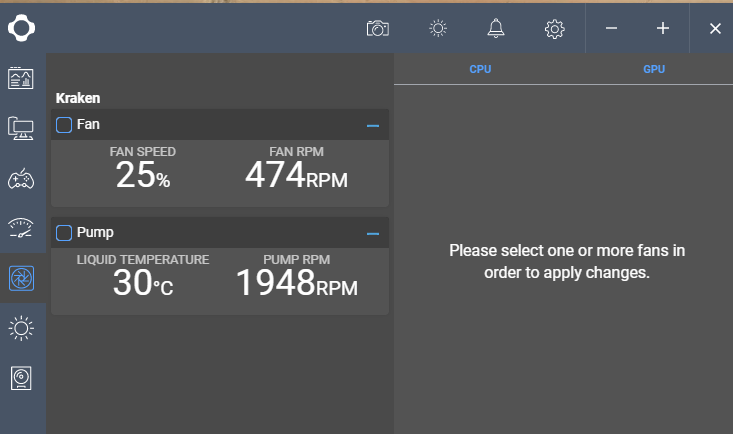
Task: Open the PC specs monitor sidebar icon
Action: coord(21,128)
